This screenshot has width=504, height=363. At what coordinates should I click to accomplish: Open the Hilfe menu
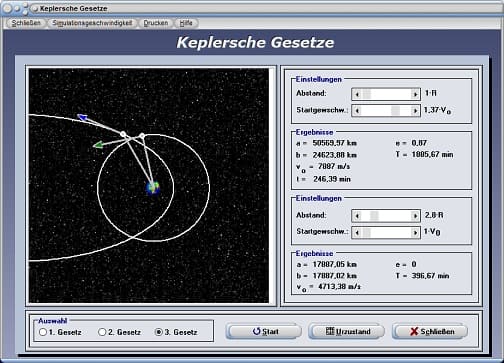186,23
